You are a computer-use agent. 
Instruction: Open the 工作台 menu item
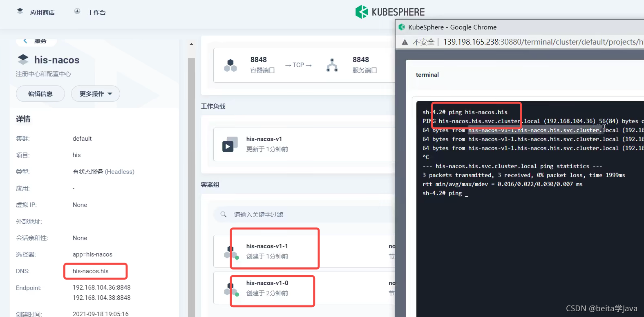pyautogui.click(x=96, y=13)
